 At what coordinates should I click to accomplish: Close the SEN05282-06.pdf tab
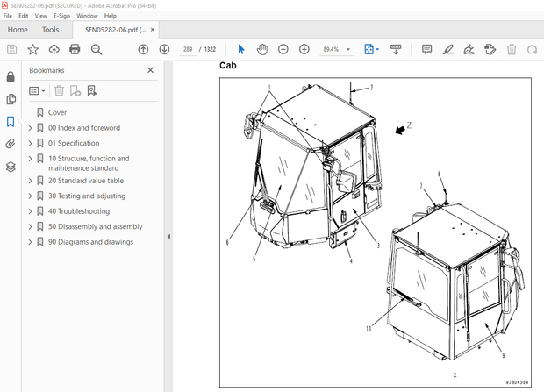tap(153, 30)
